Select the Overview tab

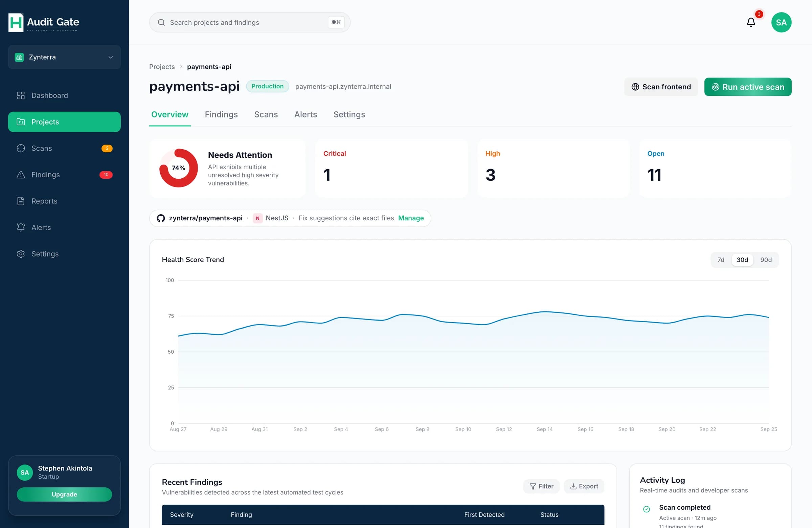pyautogui.click(x=170, y=114)
